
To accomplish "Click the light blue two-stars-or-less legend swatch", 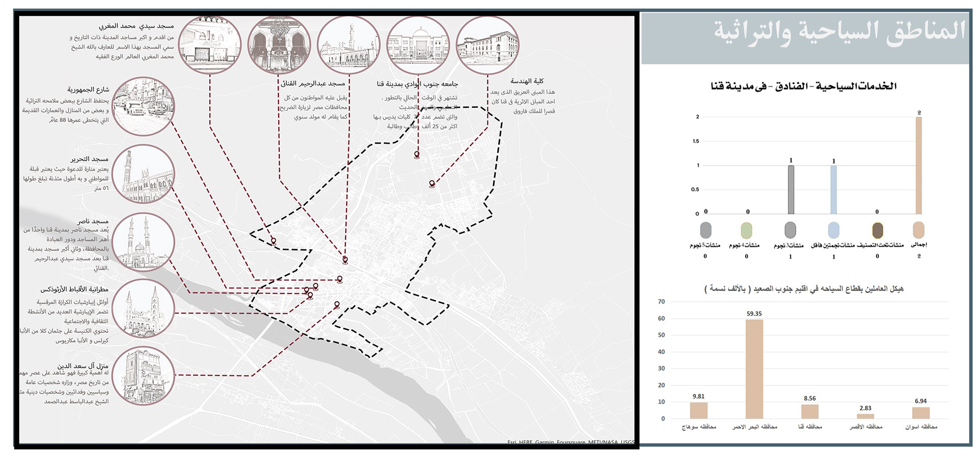I will [x=834, y=230].
